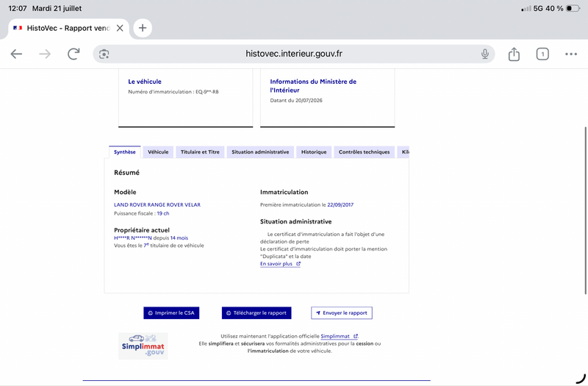
Task: Close the HistoVec tab
Action: 120,28
